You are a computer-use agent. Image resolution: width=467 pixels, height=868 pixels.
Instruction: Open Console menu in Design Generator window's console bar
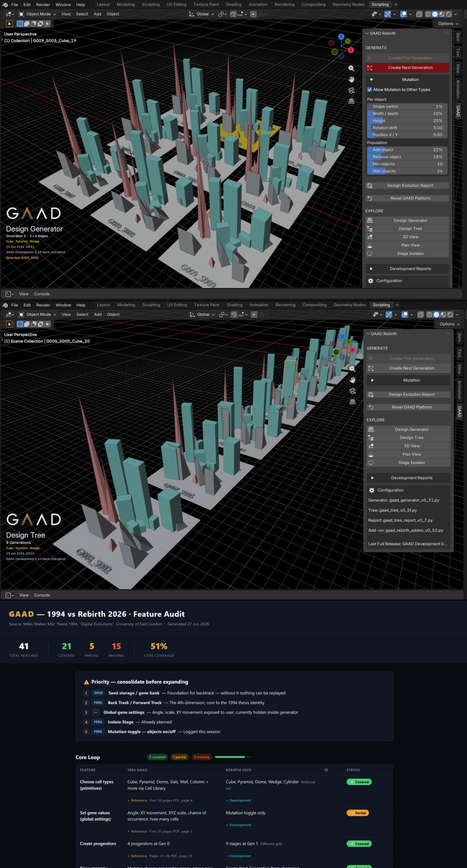click(x=42, y=294)
